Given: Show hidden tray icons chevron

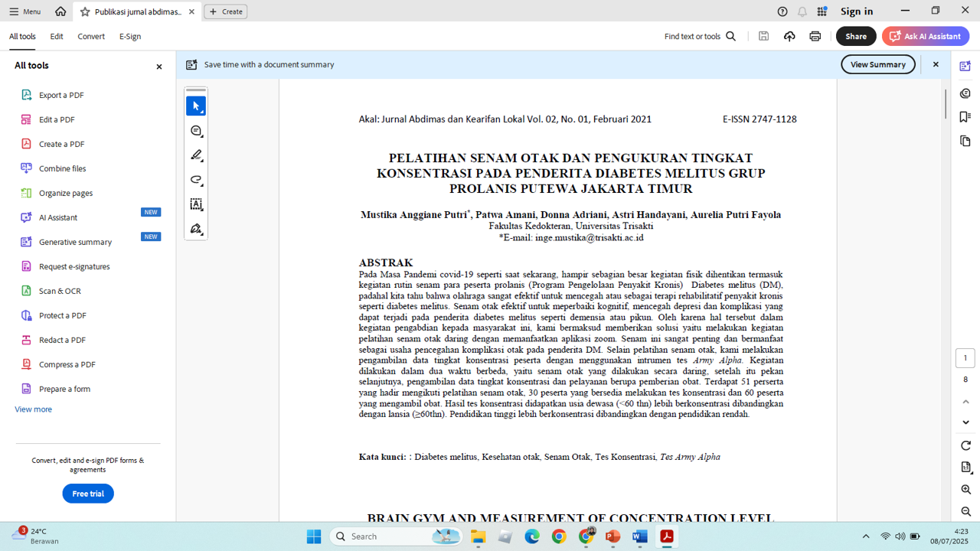Looking at the screenshot, I should 866,536.
